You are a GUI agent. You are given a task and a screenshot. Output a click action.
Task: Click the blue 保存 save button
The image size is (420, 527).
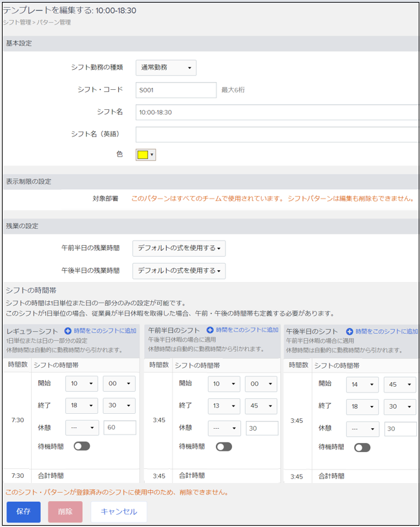(23, 511)
